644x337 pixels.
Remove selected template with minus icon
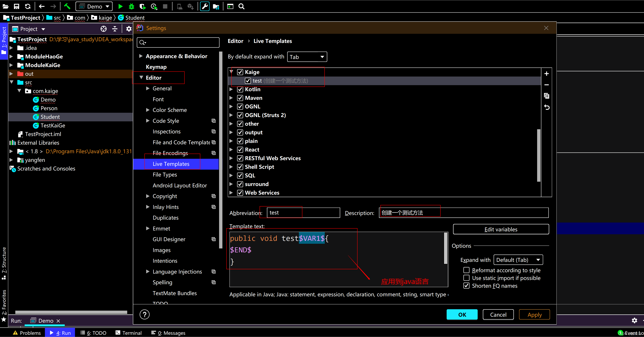tap(546, 85)
